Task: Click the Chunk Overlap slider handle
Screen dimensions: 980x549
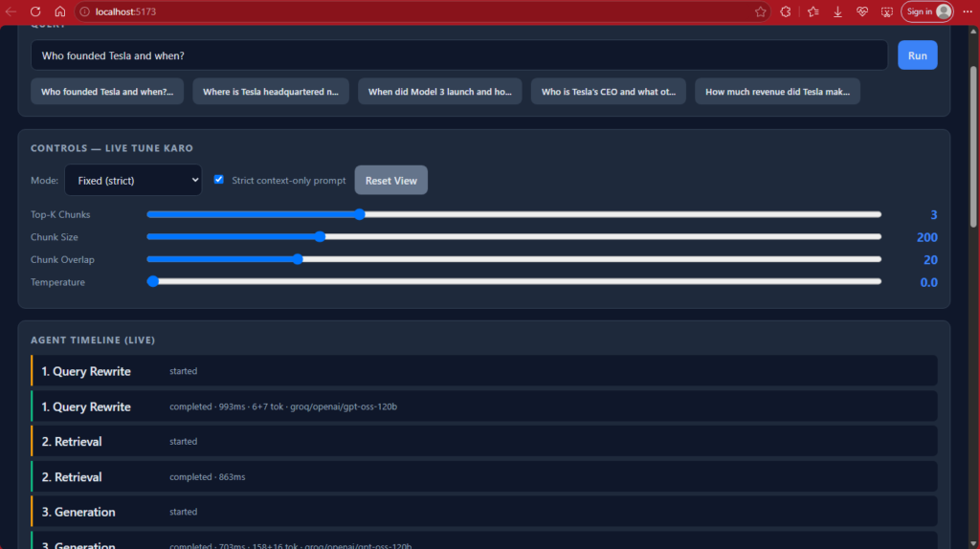Action: (x=299, y=259)
